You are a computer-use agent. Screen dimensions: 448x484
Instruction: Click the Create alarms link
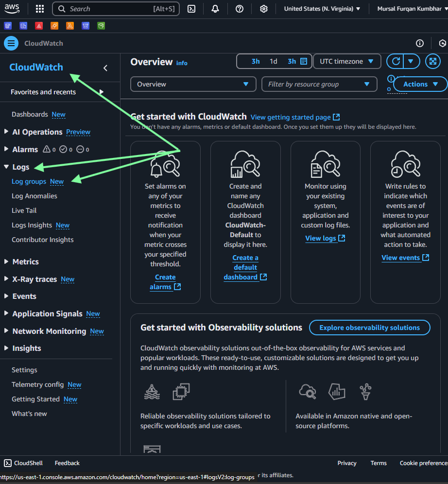(x=165, y=282)
